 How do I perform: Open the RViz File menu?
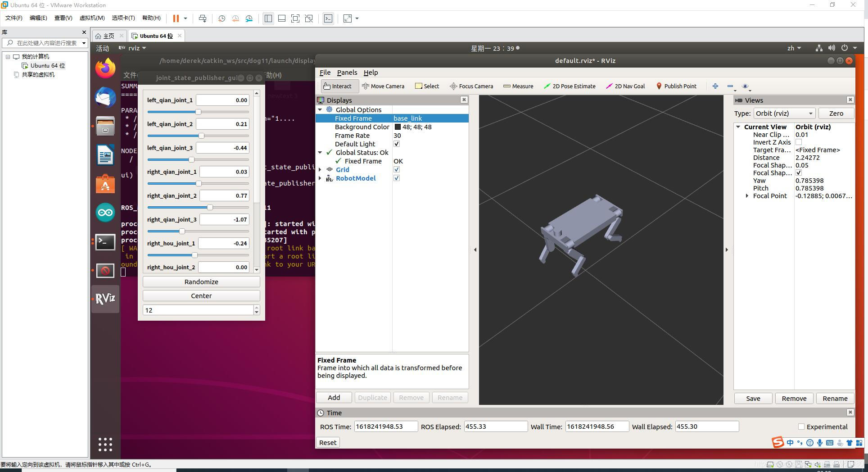tap(325, 73)
